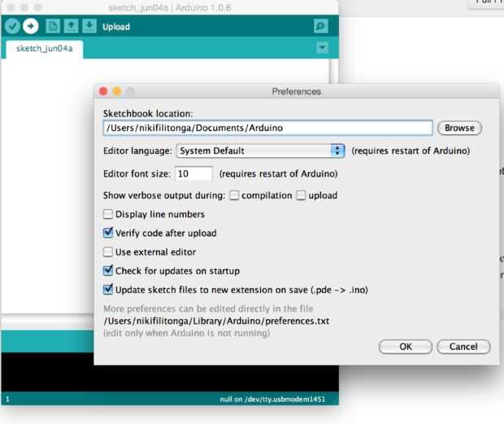Enable verbose output during upload
The height and width of the screenshot is (424, 504).
[301, 195]
